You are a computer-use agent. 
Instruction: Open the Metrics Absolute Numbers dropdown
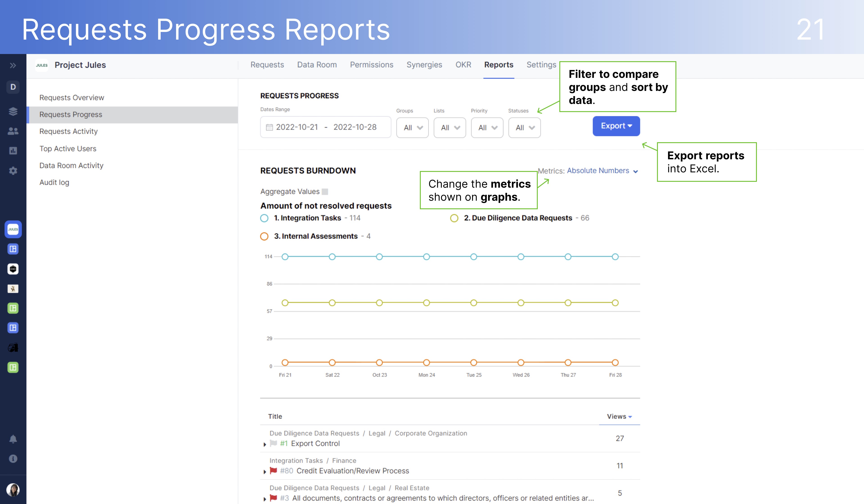coord(599,171)
